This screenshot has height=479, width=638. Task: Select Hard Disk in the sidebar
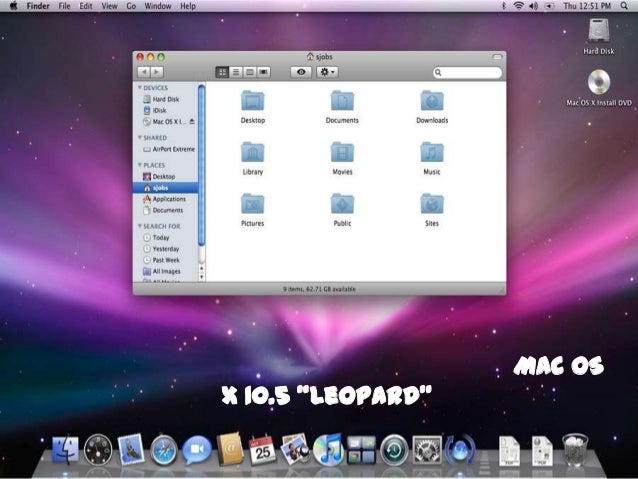tap(166, 99)
